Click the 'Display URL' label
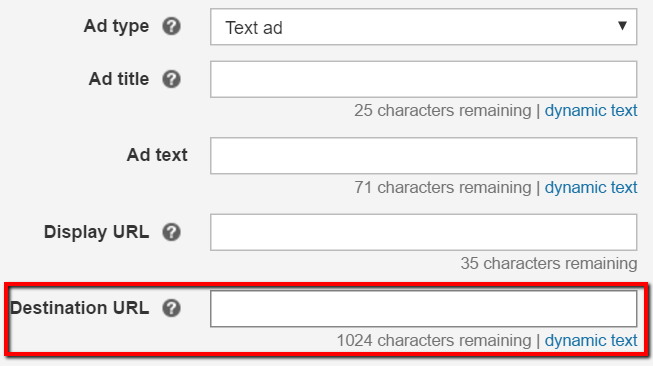The height and width of the screenshot is (366, 653). coord(96,232)
